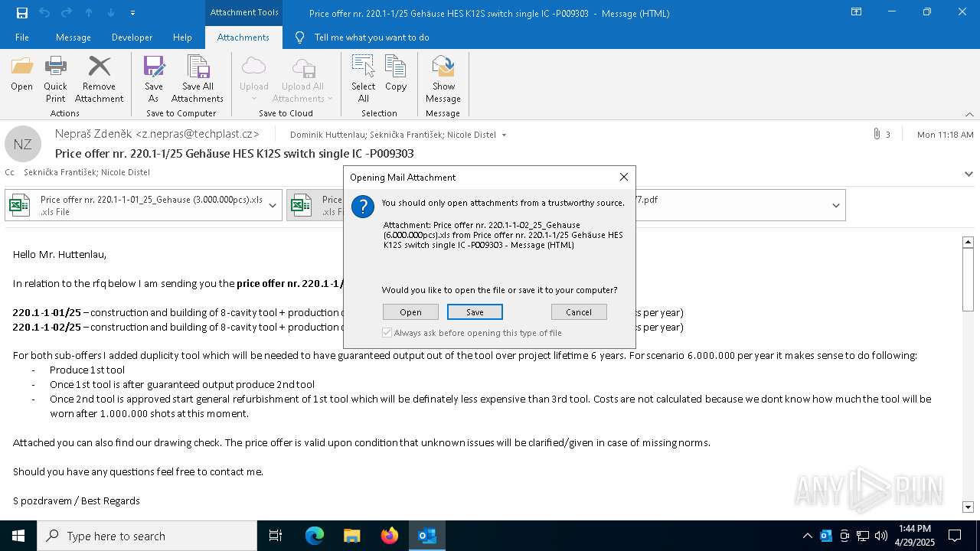Select the Attachments tab
The height and width of the screenshot is (551, 980).
pyautogui.click(x=243, y=37)
